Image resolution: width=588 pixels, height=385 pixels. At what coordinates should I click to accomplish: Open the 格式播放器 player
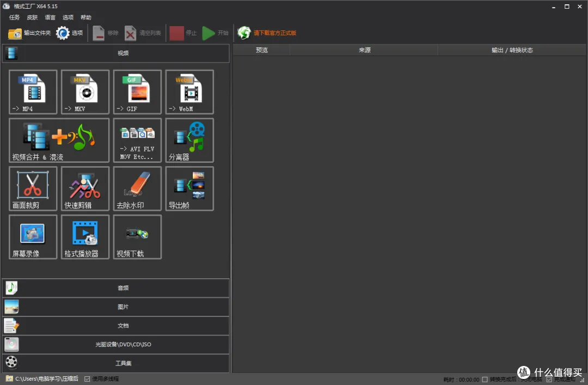(85, 237)
